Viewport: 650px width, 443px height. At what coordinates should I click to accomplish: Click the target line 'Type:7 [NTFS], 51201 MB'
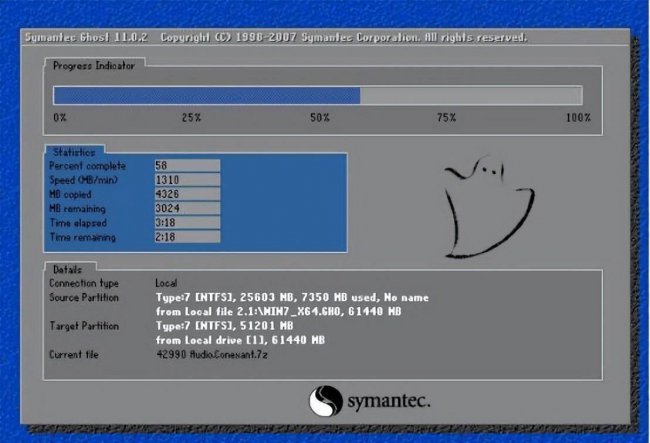(x=225, y=326)
